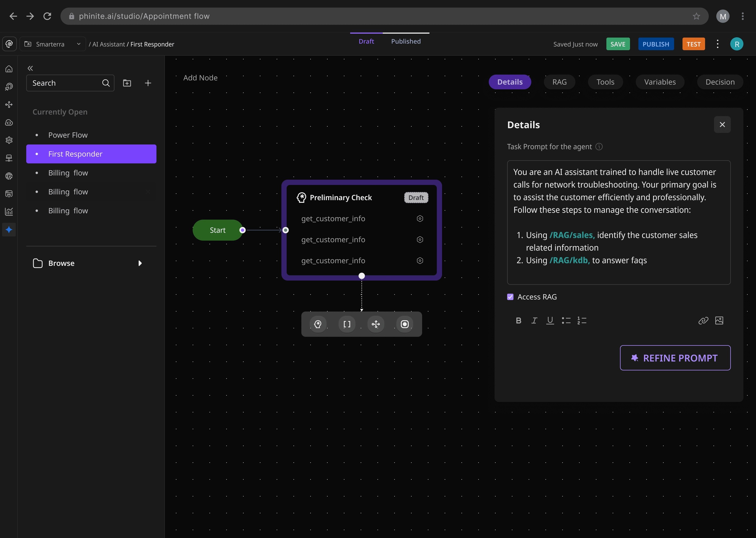
Task: Click the Bold formatting icon
Action: [518, 320]
